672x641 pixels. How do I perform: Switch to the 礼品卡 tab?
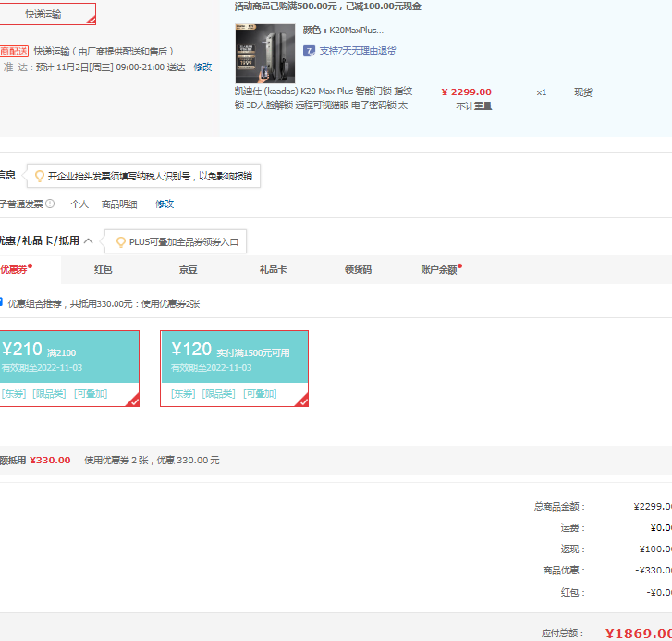(273, 270)
